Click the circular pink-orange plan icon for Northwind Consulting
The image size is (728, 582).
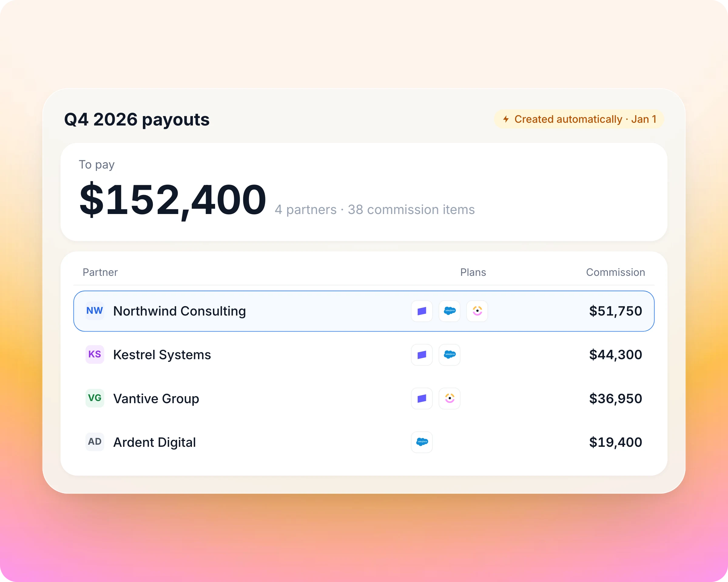[477, 311]
